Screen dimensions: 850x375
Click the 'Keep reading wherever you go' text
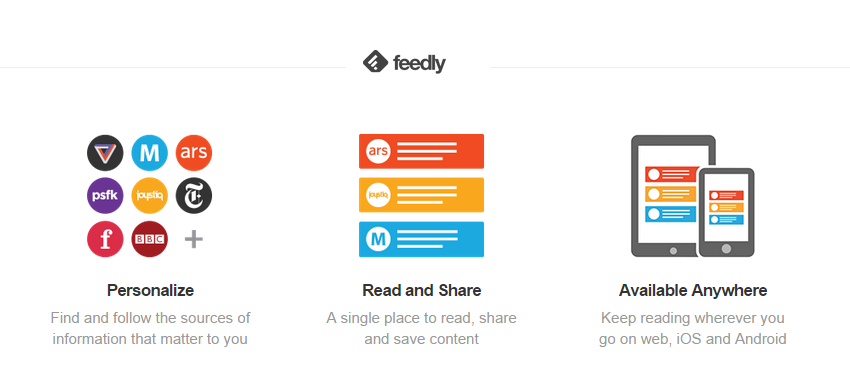tap(693, 328)
